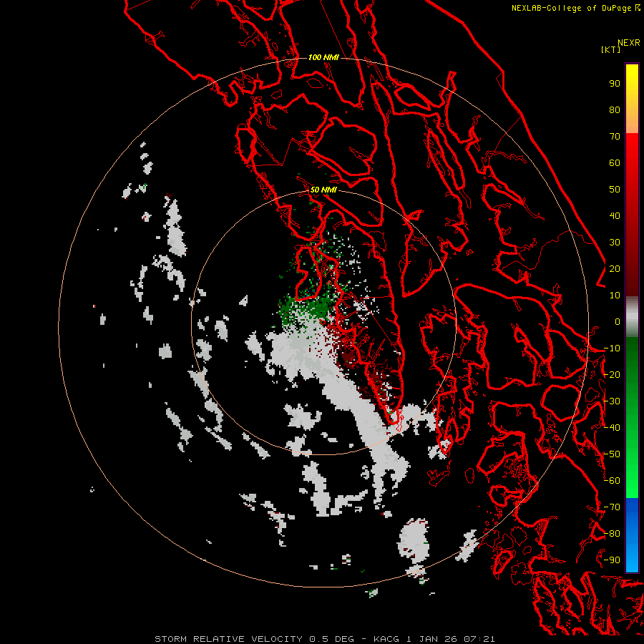
Task: Click the NEXR label above the color bar
Action: click(629, 43)
